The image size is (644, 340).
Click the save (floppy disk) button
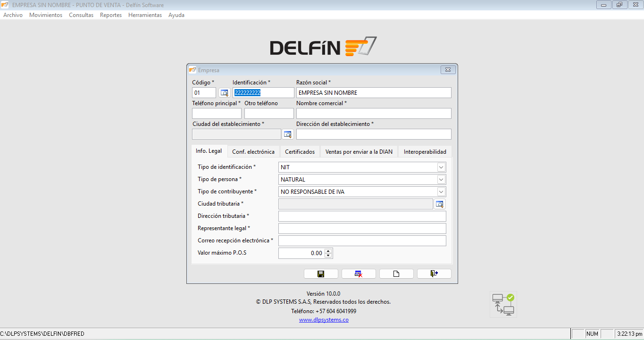click(x=321, y=274)
